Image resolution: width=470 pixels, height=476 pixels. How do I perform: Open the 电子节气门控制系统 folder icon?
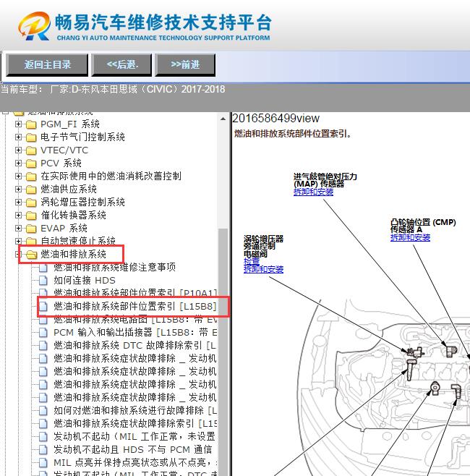31,137
